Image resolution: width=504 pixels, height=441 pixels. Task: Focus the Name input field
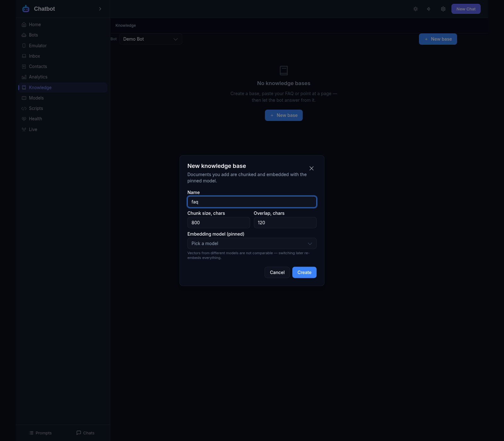(252, 202)
